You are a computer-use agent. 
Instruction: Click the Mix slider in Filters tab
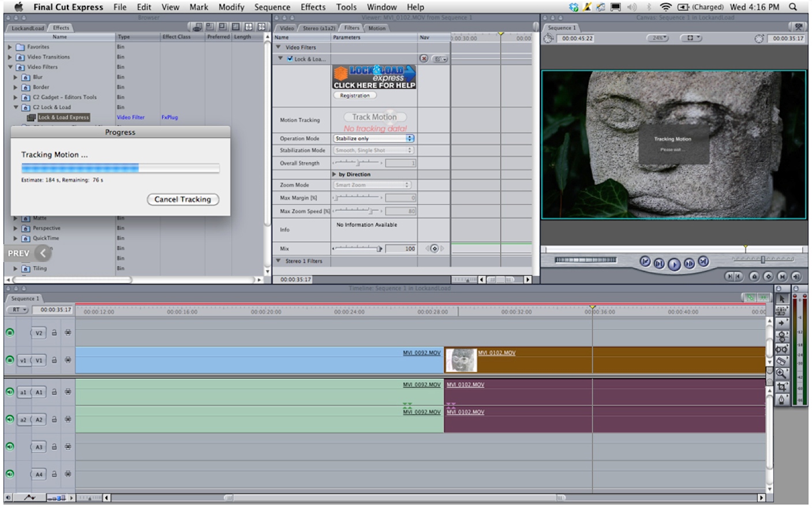click(358, 248)
